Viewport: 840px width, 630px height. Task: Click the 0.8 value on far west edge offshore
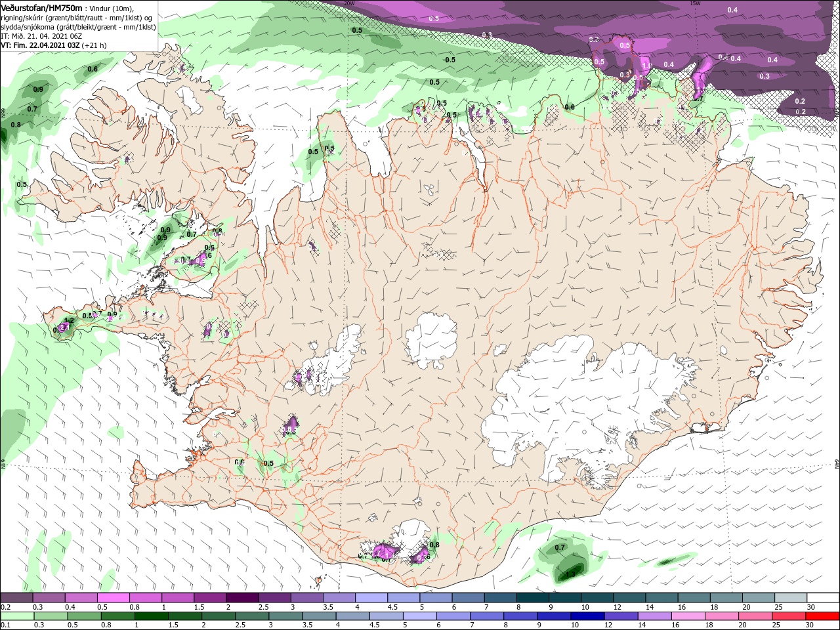point(16,125)
